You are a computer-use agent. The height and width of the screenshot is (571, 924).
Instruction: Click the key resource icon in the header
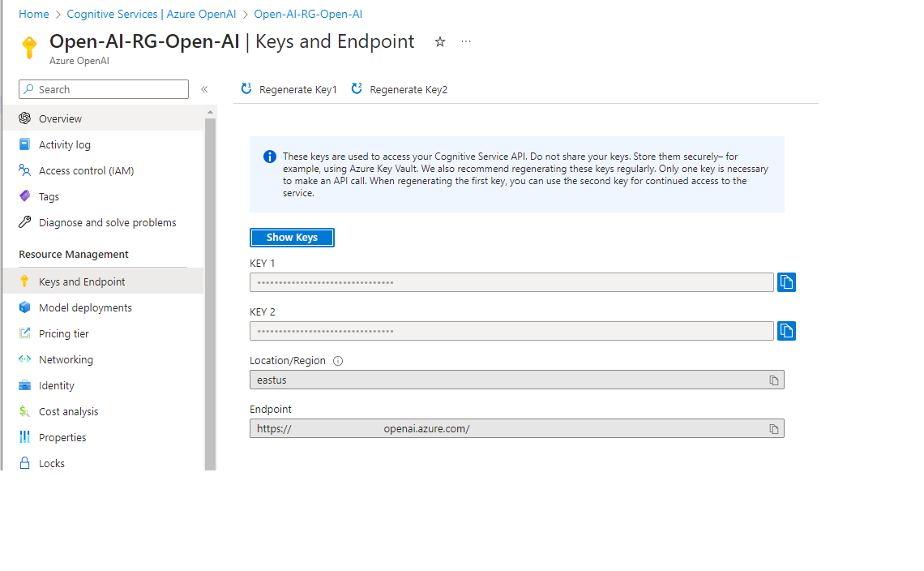point(29,47)
